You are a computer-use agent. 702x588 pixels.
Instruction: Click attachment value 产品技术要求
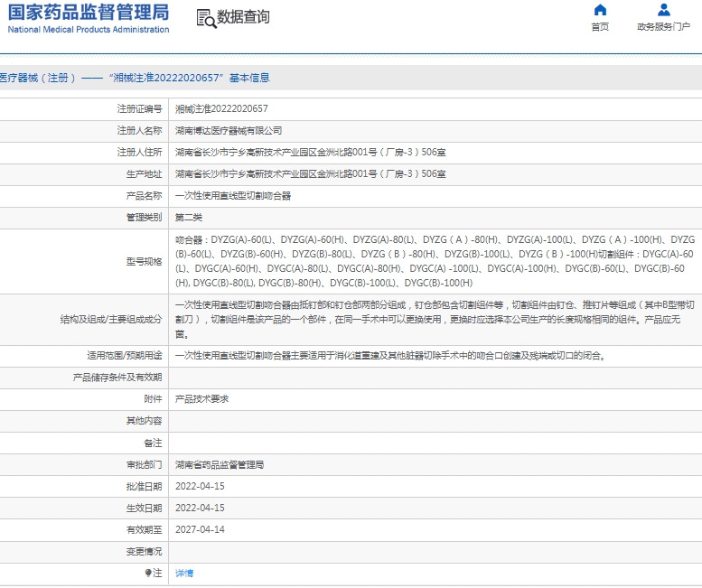201,398
